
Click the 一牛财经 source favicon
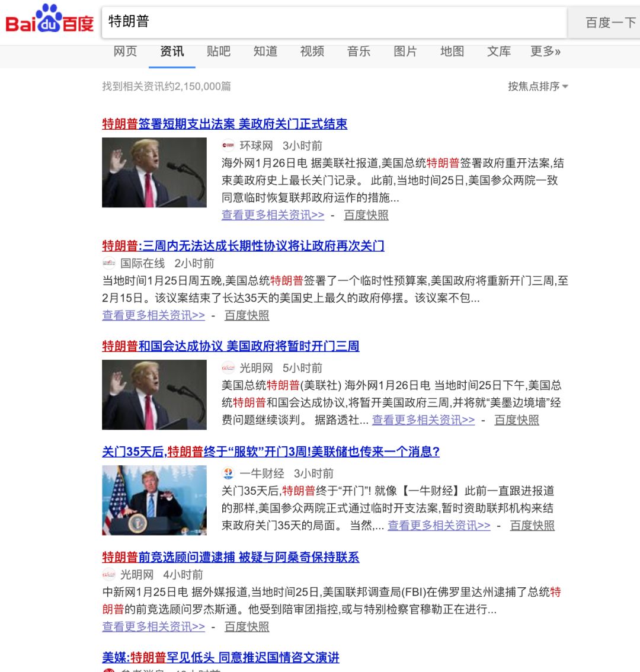(228, 473)
